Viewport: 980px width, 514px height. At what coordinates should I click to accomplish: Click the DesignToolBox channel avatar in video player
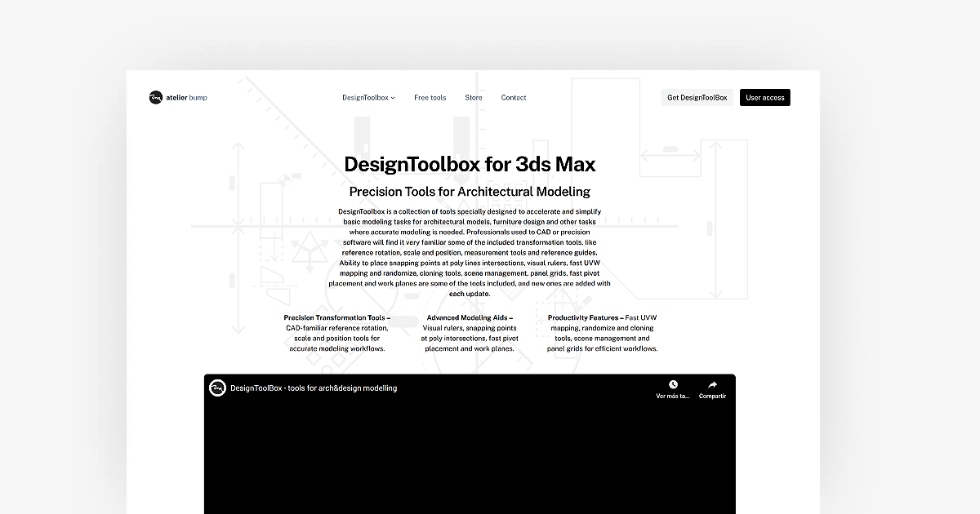coord(217,388)
